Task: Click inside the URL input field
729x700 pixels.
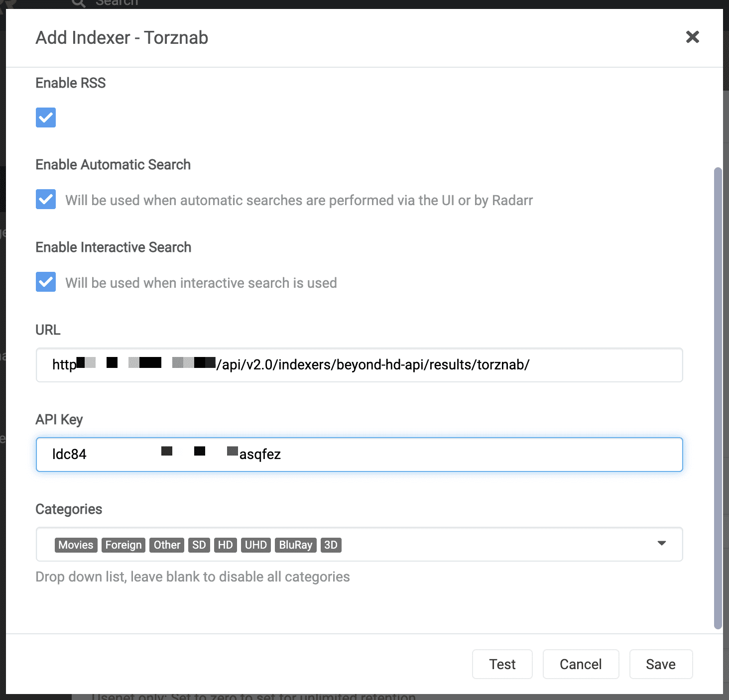Action: click(x=359, y=365)
